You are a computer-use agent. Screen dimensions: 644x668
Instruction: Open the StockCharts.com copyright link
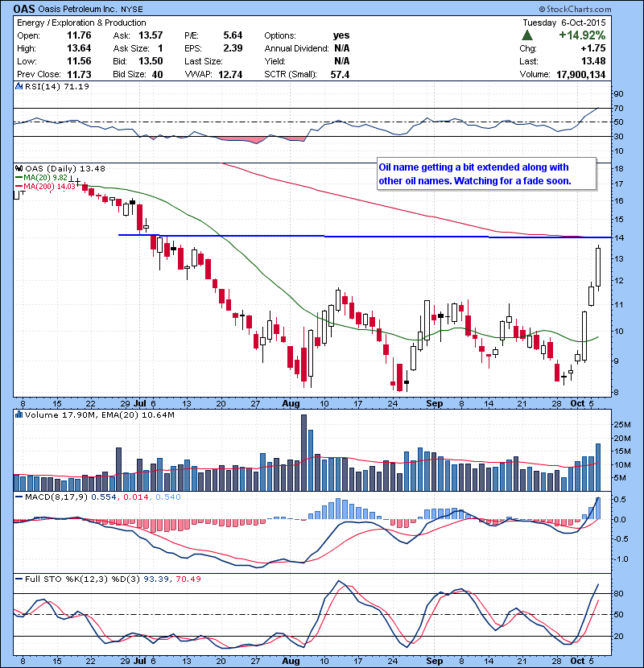click(x=575, y=9)
